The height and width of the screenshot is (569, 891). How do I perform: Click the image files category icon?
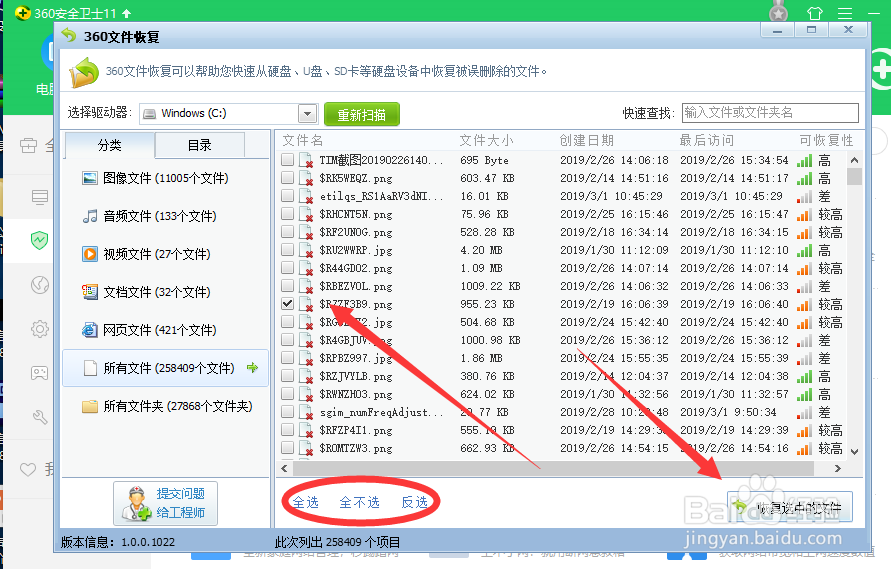[90, 178]
